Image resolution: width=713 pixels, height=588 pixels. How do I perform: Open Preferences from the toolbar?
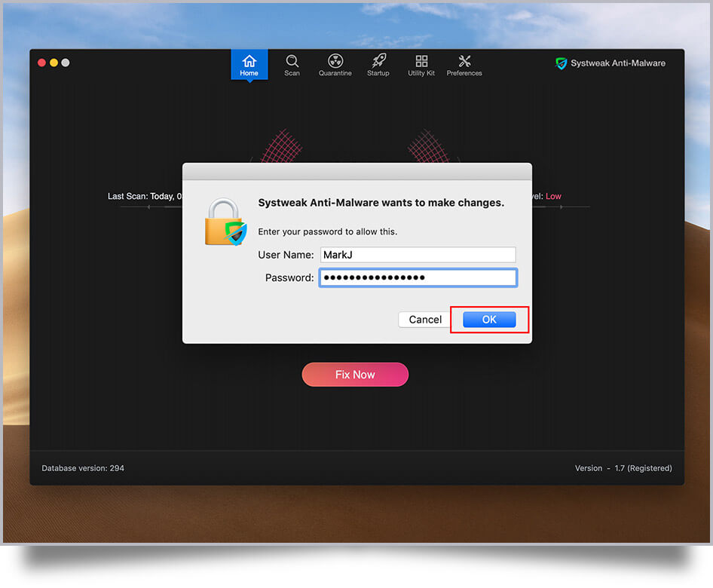point(464,66)
